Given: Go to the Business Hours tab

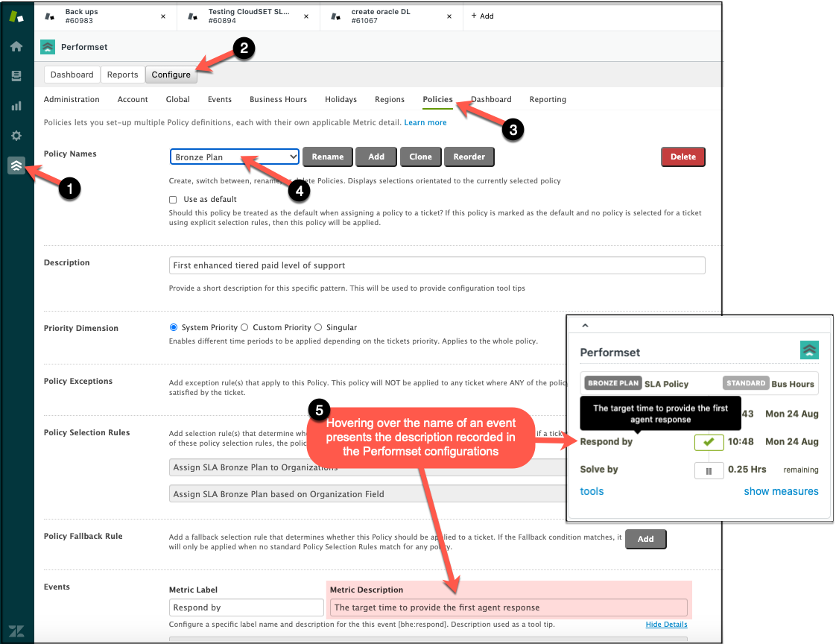Looking at the screenshot, I should (x=279, y=99).
